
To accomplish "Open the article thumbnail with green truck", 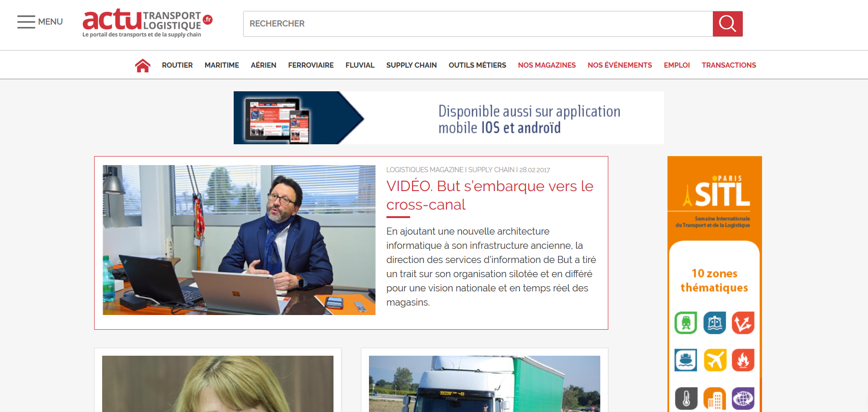I will point(484,384).
